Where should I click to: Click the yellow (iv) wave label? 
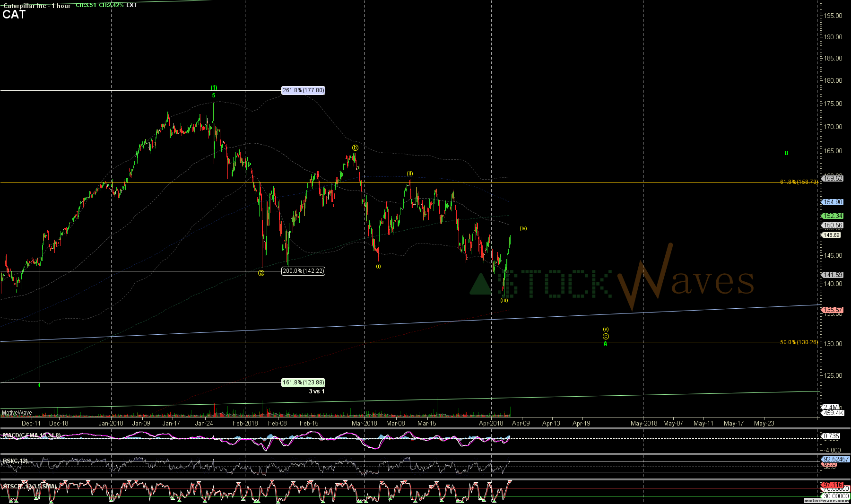pyautogui.click(x=523, y=228)
